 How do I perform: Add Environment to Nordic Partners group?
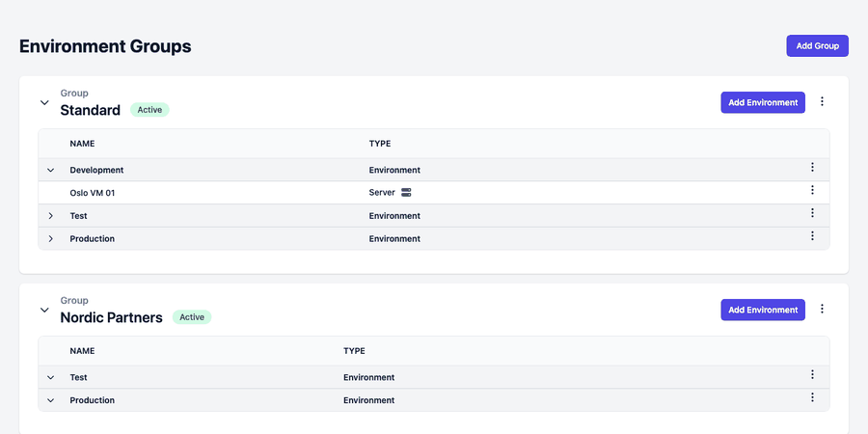pyautogui.click(x=763, y=310)
